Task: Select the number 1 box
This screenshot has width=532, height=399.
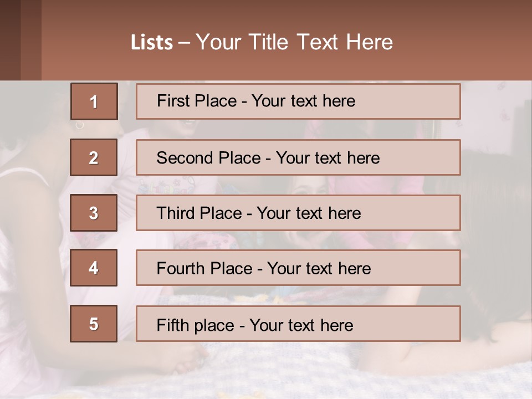Action: 94,101
